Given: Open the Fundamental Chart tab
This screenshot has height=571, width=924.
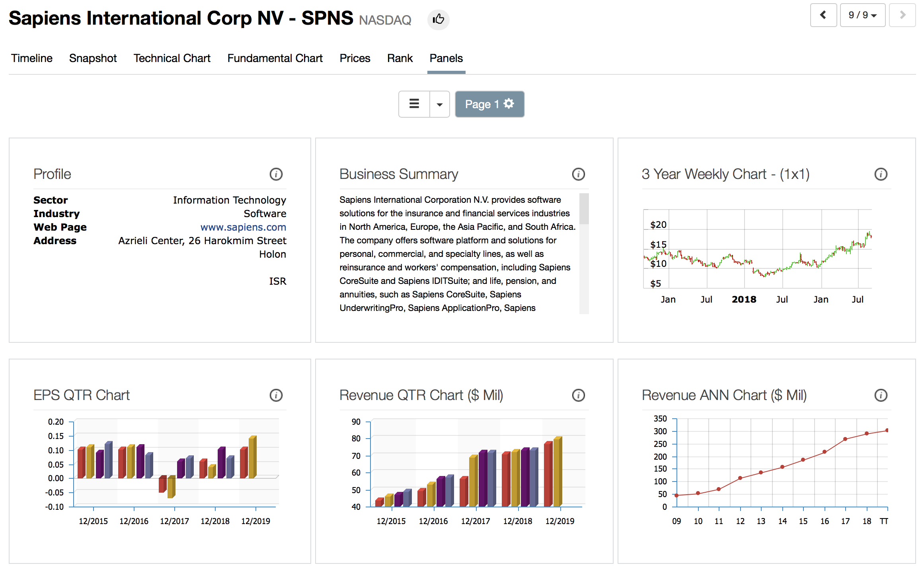Looking at the screenshot, I should pos(275,58).
